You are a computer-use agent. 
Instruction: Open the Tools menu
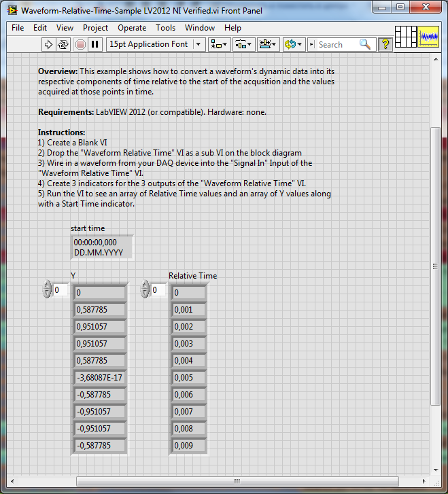[x=165, y=28]
